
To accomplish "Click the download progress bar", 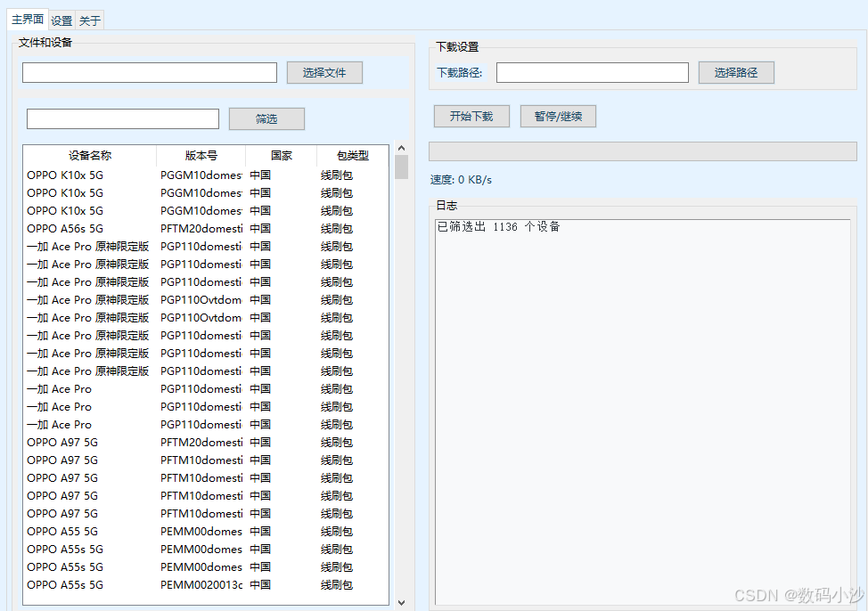I will [643, 151].
